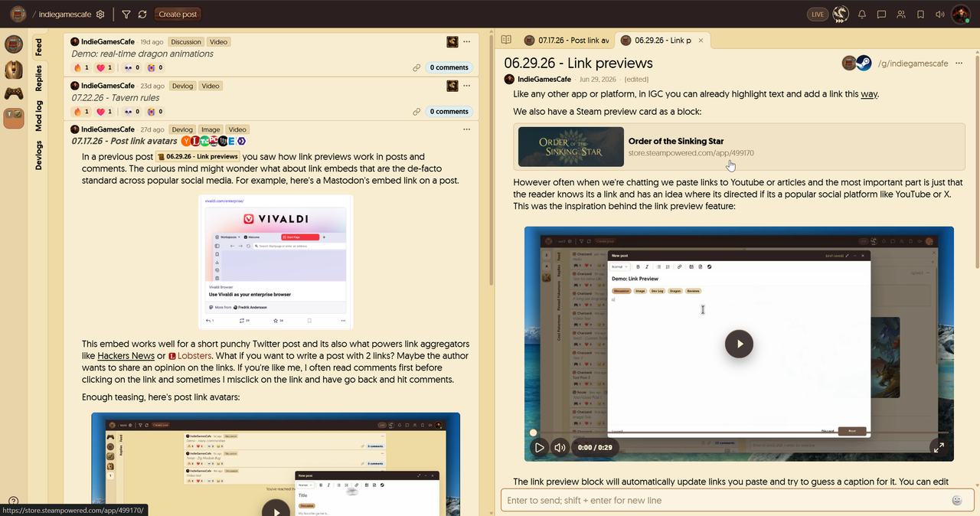Toggle fire reaction on dragon animations post

click(x=80, y=67)
